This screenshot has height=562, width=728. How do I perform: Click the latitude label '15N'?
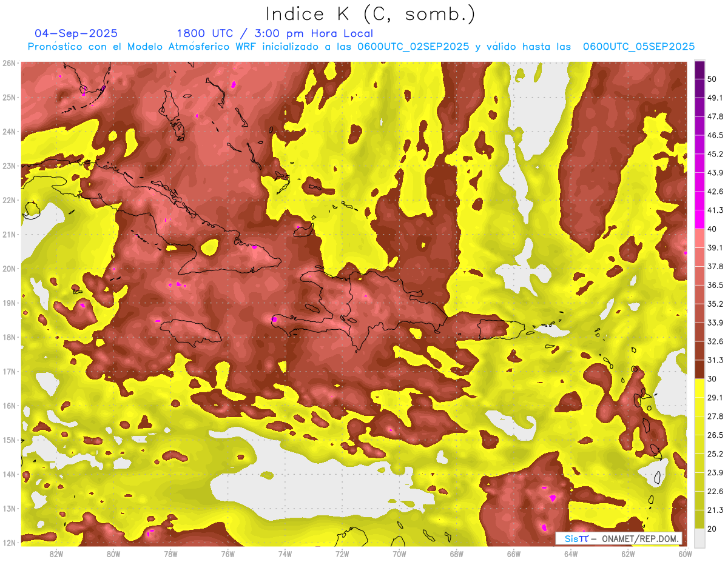[x=9, y=440]
